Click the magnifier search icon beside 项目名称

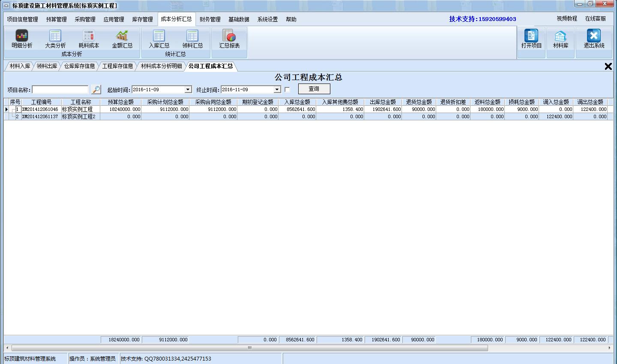96,89
